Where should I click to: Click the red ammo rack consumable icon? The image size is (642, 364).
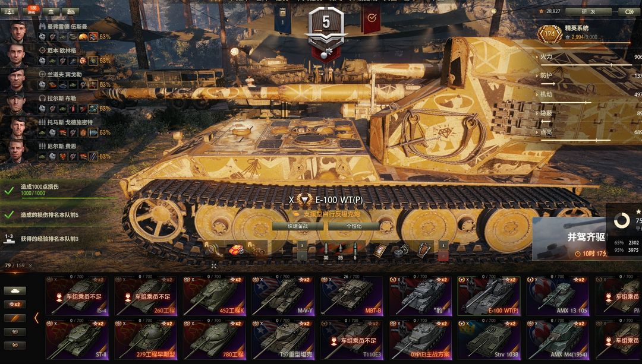[236, 250]
